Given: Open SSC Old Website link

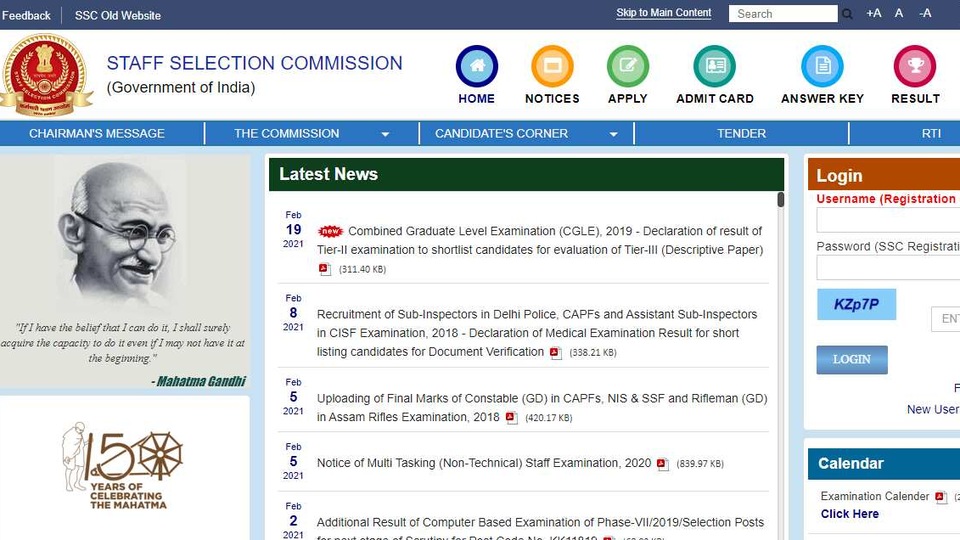Looking at the screenshot, I should point(118,15).
